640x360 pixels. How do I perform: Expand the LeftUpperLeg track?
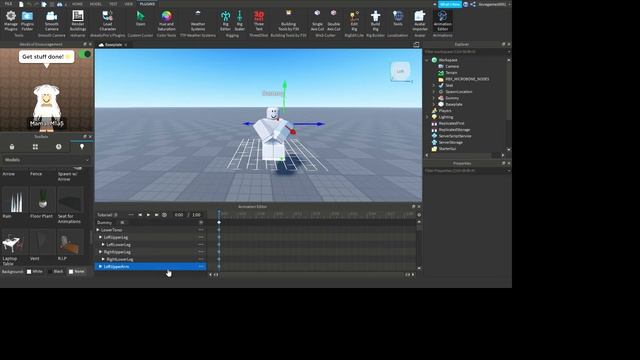coord(100,237)
